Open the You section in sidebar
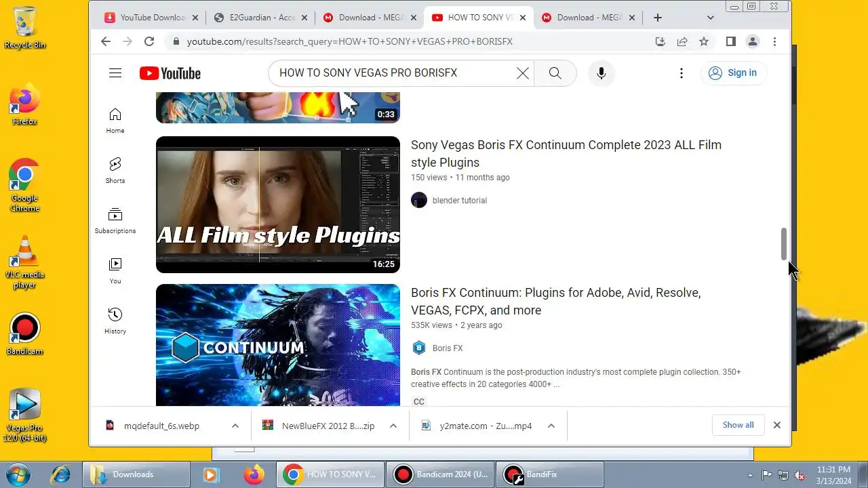 pos(115,271)
